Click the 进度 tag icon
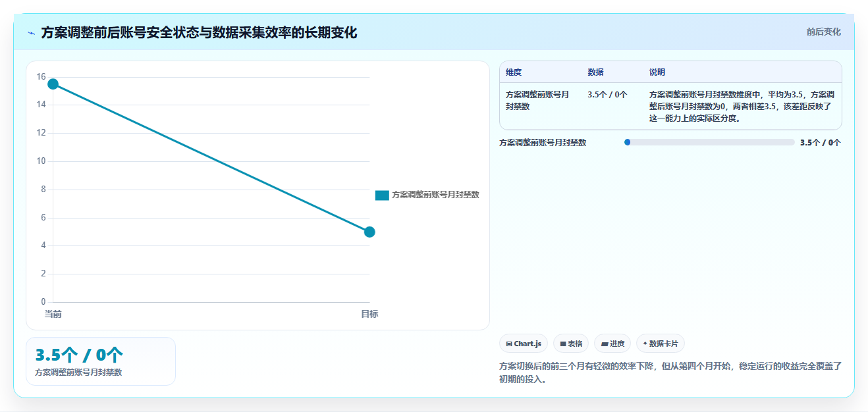The width and height of the screenshot is (868, 412). coord(604,344)
